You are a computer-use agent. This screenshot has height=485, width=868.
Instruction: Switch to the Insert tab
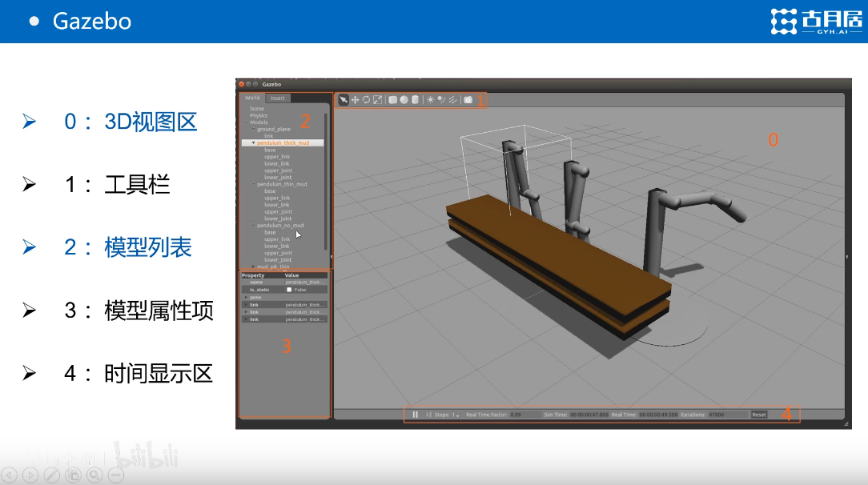[278, 98]
